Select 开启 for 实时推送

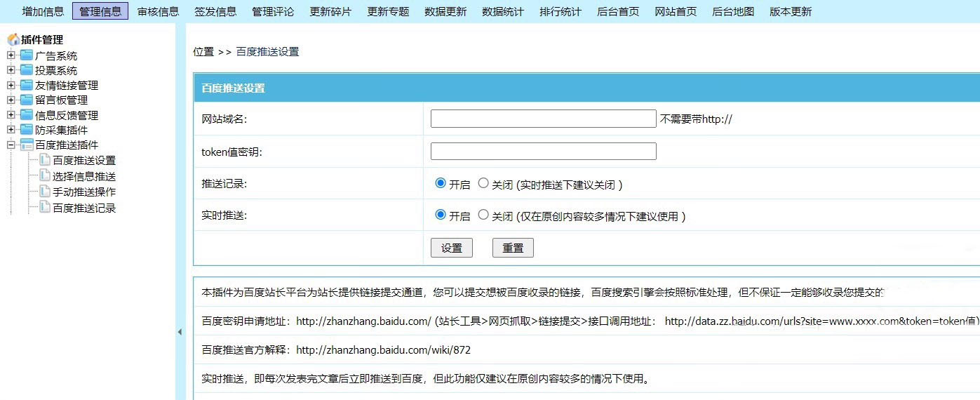point(441,215)
